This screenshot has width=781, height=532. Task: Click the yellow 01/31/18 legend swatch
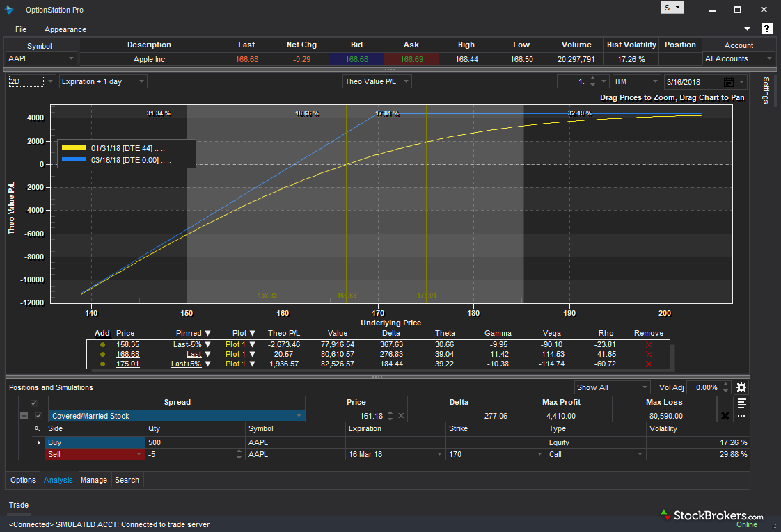click(x=74, y=148)
